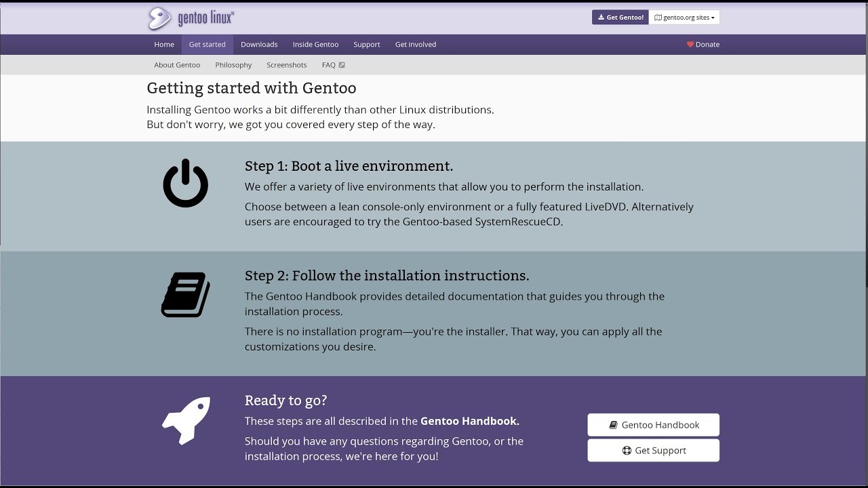This screenshot has width=868, height=488.
Task: Open the About Gentoo sub-page
Action: pyautogui.click(x=177, y=65)
